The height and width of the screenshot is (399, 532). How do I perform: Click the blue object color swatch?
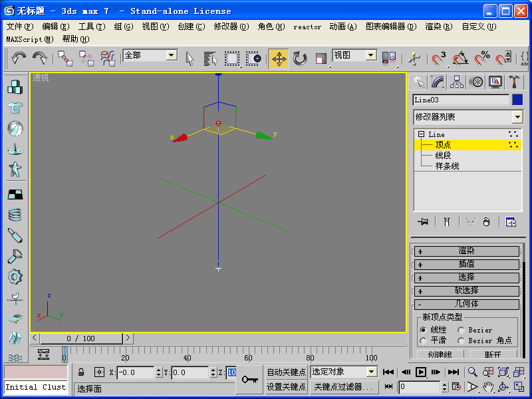pyautogui.click(x=517, y=100)
